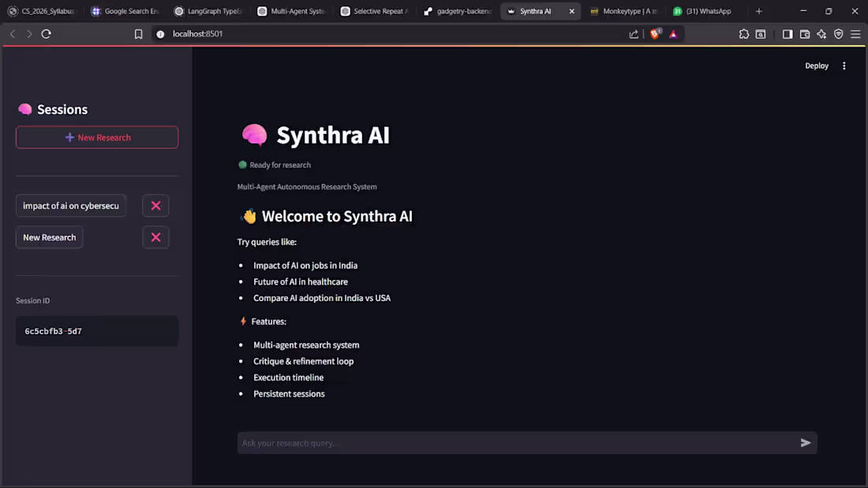Click the Sessions sidebar heading

62,110
